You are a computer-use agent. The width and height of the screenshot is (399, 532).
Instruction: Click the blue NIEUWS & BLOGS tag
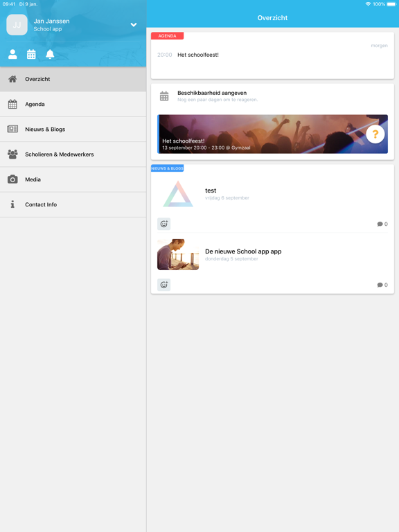point(167,168)
